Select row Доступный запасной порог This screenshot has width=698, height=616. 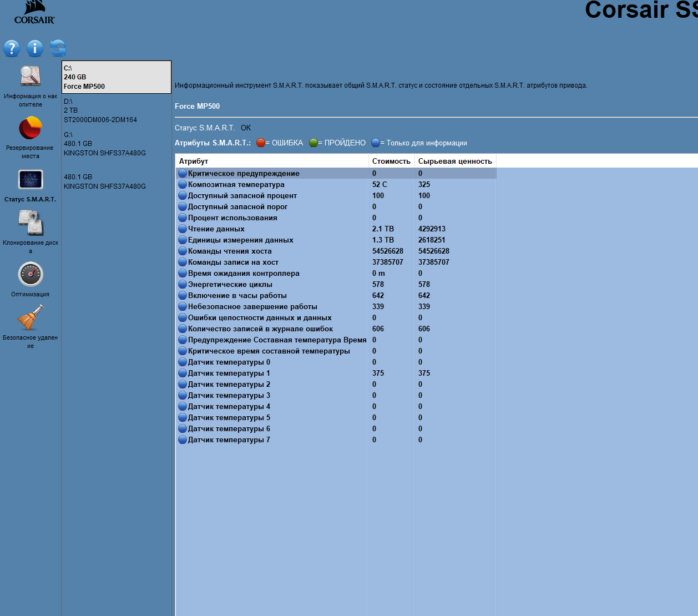(336, 206)
